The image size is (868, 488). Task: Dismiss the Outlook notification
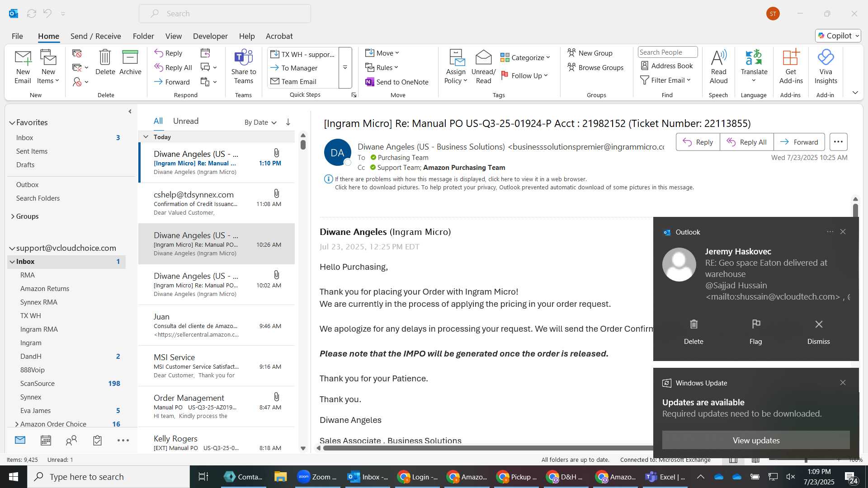click(x=819, y=332)
